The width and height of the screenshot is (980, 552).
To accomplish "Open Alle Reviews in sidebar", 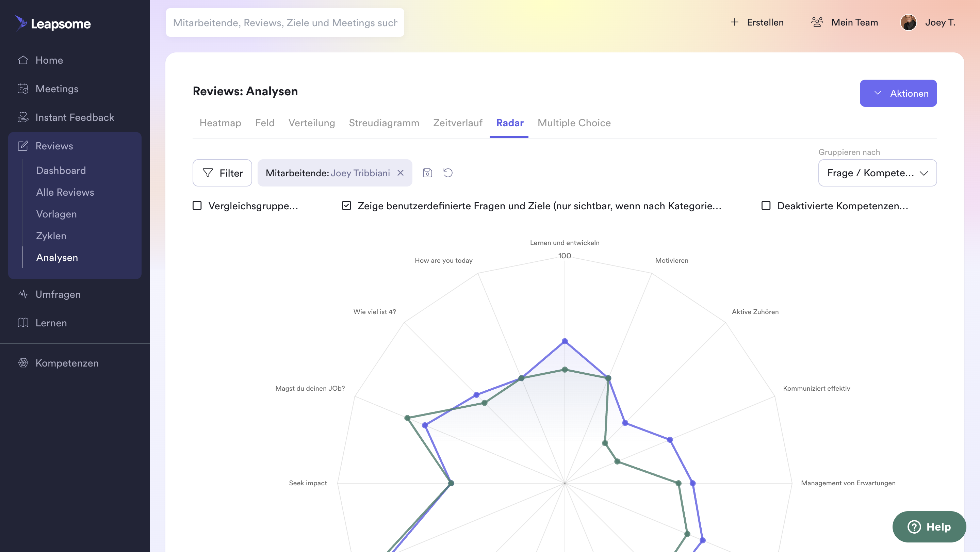I will point(65,192).
